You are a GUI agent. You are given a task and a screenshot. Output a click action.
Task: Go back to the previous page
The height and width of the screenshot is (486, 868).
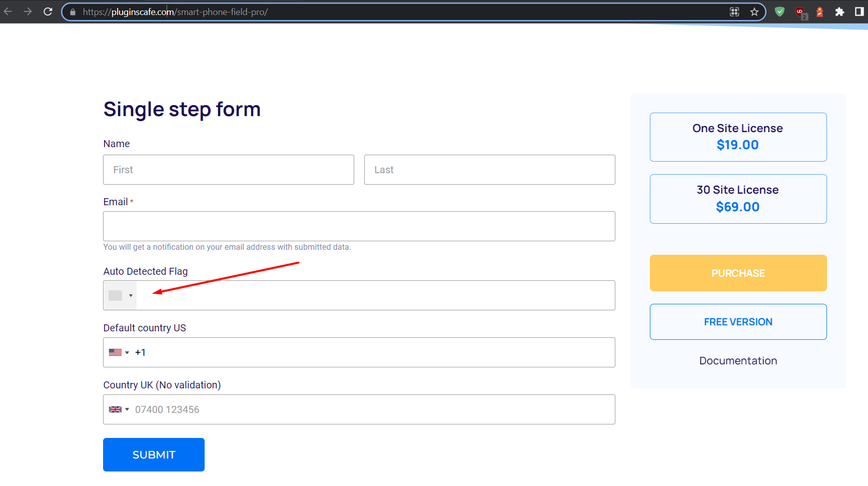tap(8, 12)
